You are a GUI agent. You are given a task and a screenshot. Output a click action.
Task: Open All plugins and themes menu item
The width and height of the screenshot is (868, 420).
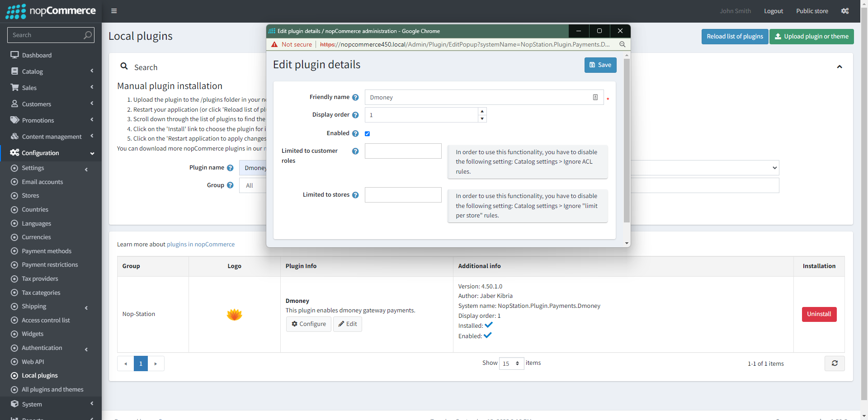tap(52, 389)
